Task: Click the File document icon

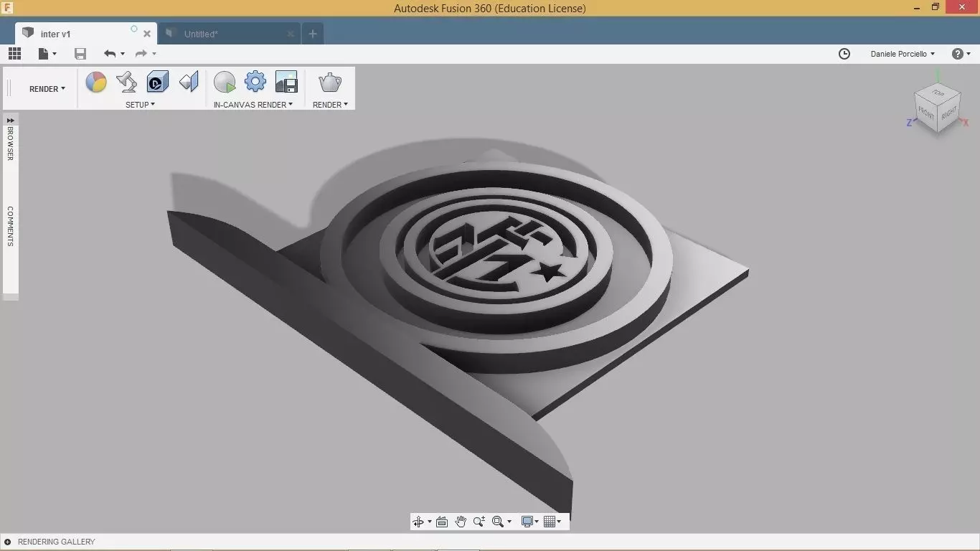Action: (x=44, y=54)
